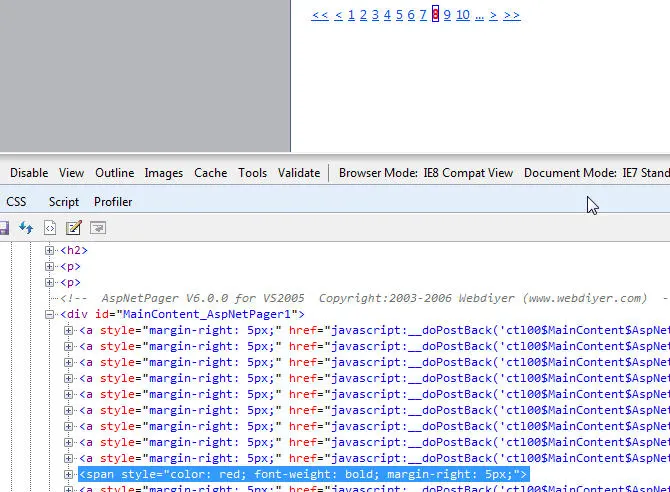The height and width of the screenshot is (492, 670).
Task: Toggle the Word Wrap icon
Action: [x=97, y=228]
